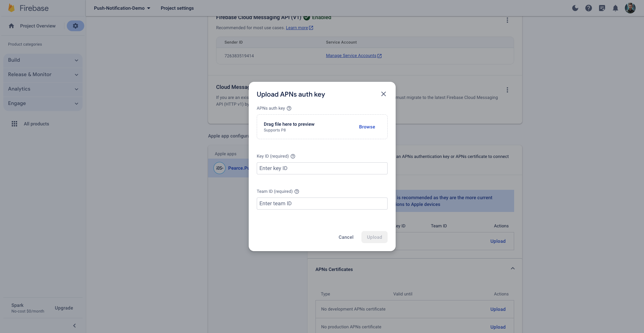Viewport: 644px width, 333px height.
Task: Expand the Release & Monitor category
Action: tap(43, 74)
